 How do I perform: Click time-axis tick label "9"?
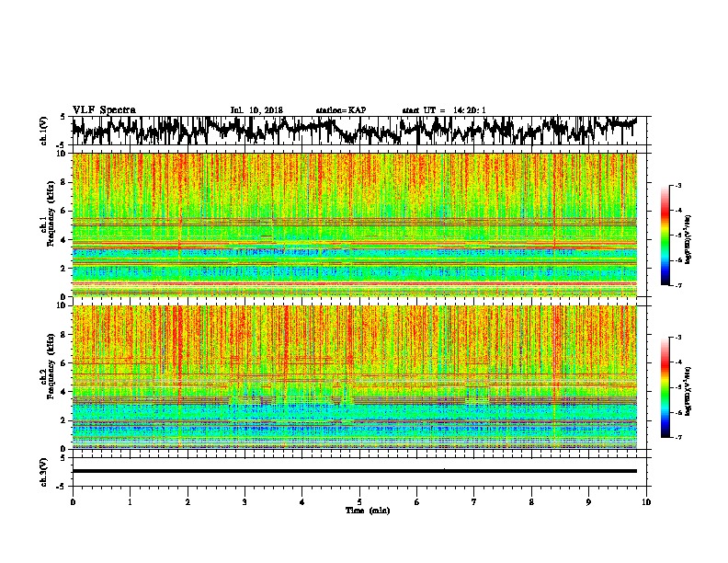tap(588, 502)
